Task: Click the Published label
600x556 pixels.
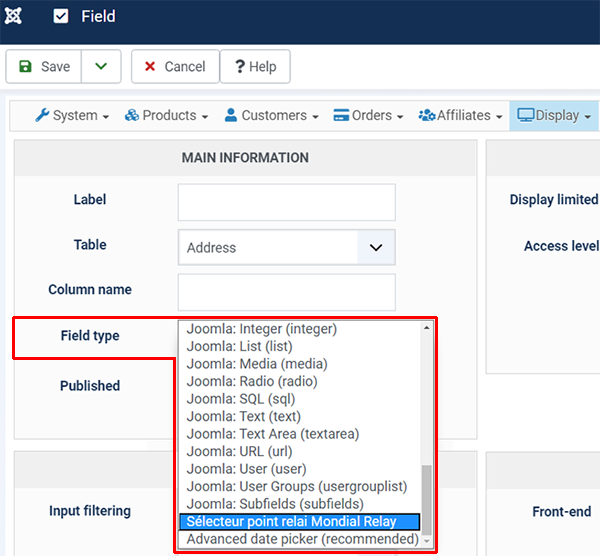Action: 90,386
